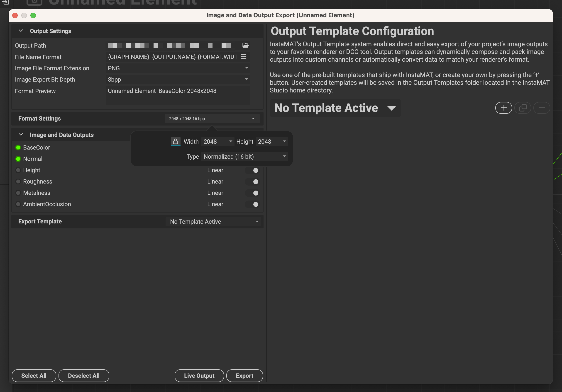Click the Output Path text field
The image size is (562, 392).
point(171,46)
